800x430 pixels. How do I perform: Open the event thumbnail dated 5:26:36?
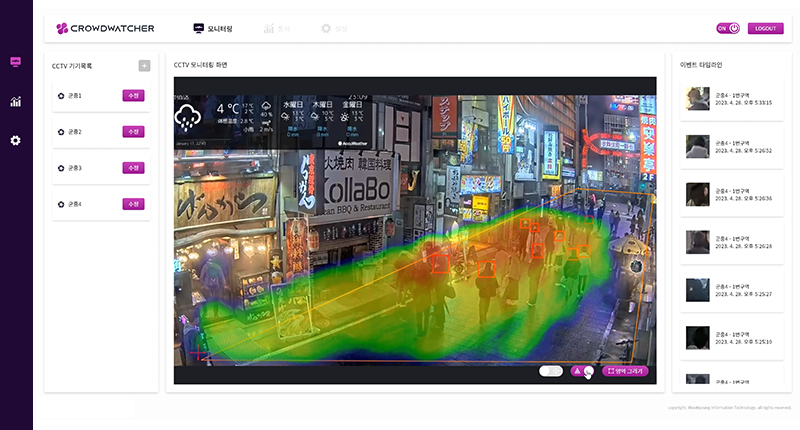697,194
